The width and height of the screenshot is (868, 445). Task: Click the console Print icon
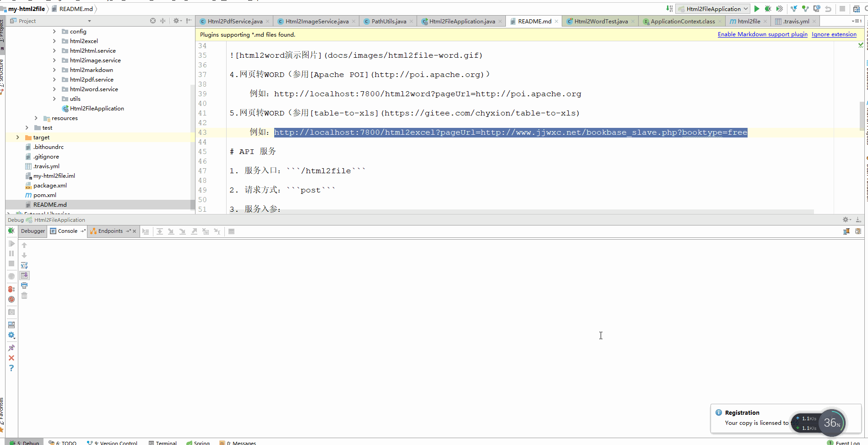24,286
